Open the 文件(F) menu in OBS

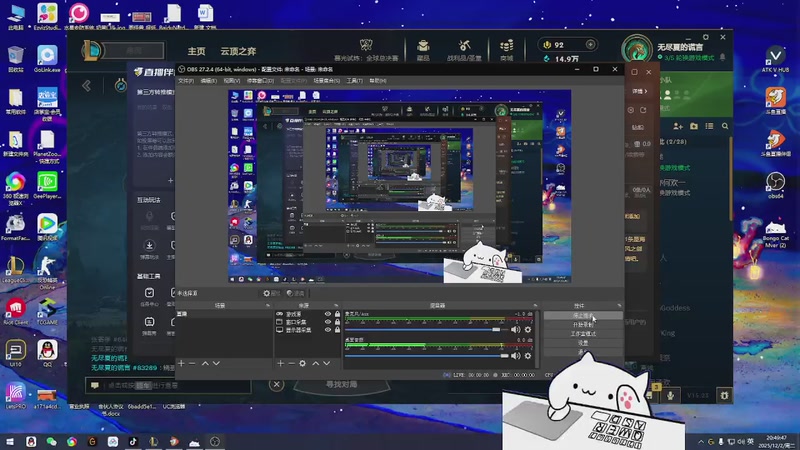tap(186, 81)
